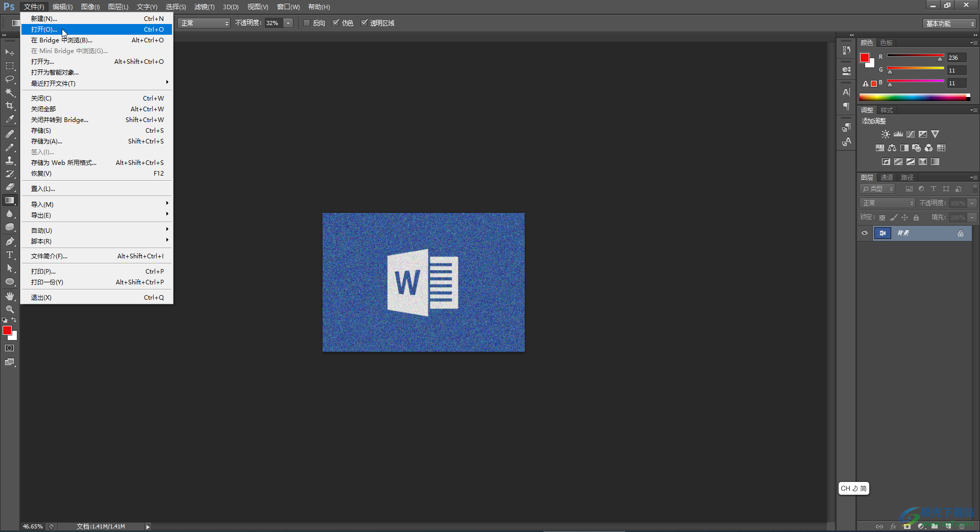
Task: Select the Sponge tool
Action: point(10,227)
